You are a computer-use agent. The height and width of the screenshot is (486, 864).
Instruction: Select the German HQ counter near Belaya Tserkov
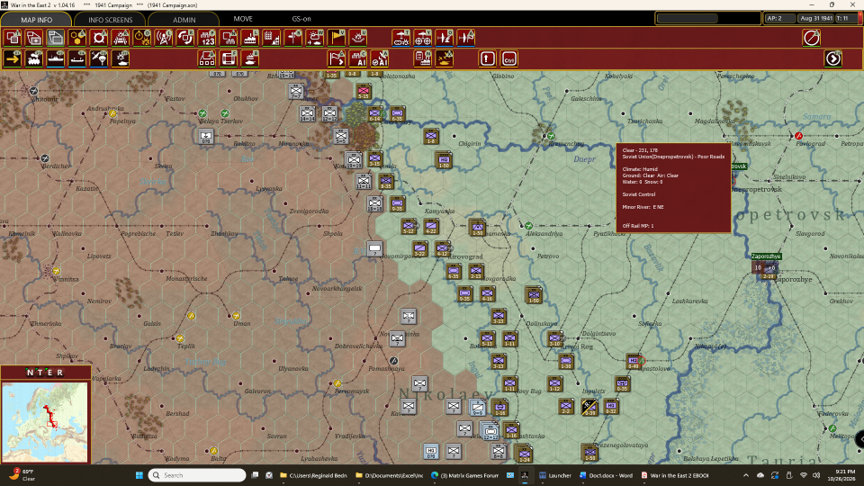pos(206,136)
